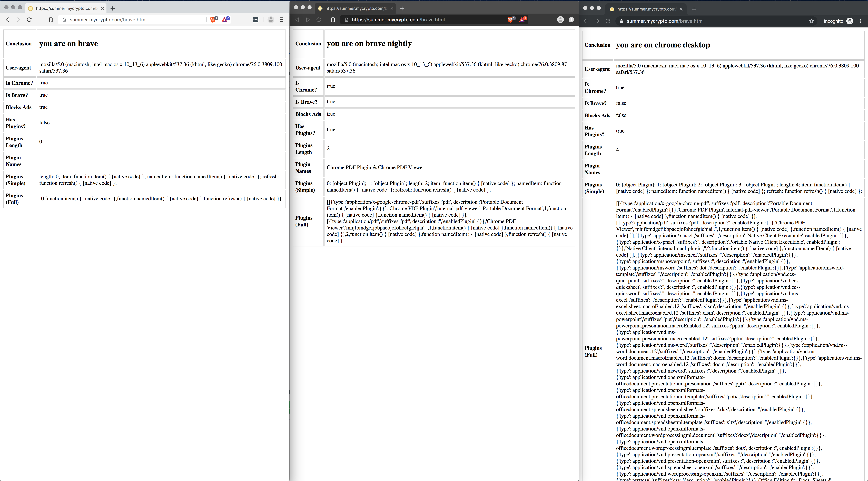
Task: Bookmark page in the left Brave window
Action: tap(51, 19)
